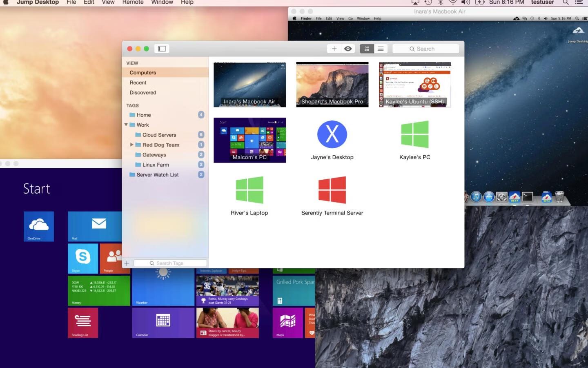Screen dimensions: 588x368
Task: Switch to list view layout
Action: [x=381, y=49]
